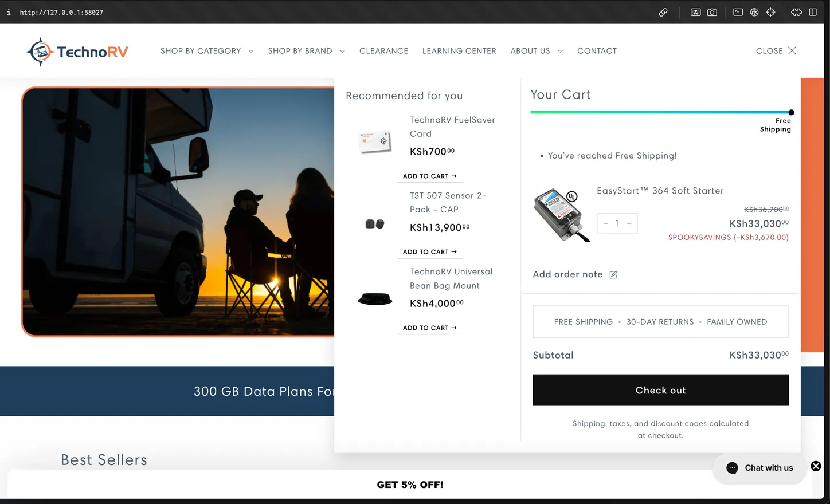This screenshot has height=504, width=830.
Task: Open the extensions puzzle-piece icon
Action: click(797, 12)
